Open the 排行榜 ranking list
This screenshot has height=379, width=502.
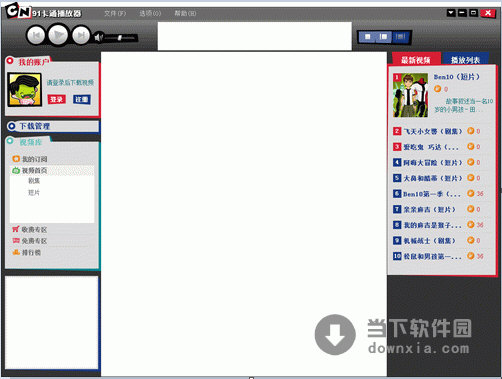click(31, 252)
